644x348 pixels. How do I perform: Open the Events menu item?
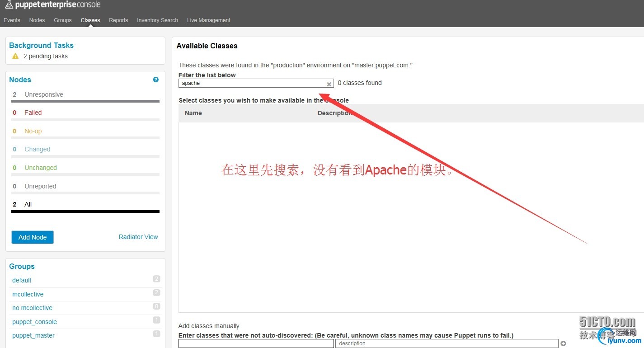pyautogui.click(x=12, y=20)
